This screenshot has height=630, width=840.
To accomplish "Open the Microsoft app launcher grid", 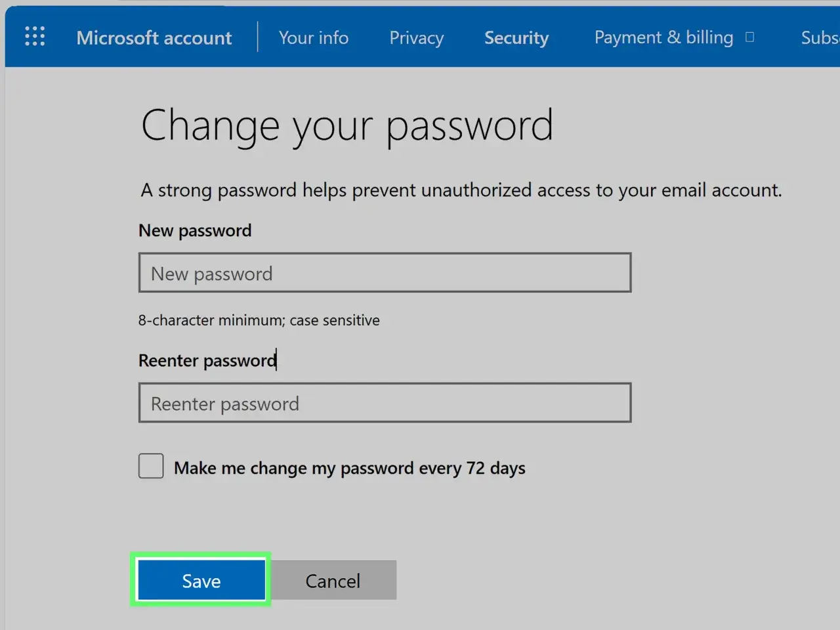I will (35, 36).
